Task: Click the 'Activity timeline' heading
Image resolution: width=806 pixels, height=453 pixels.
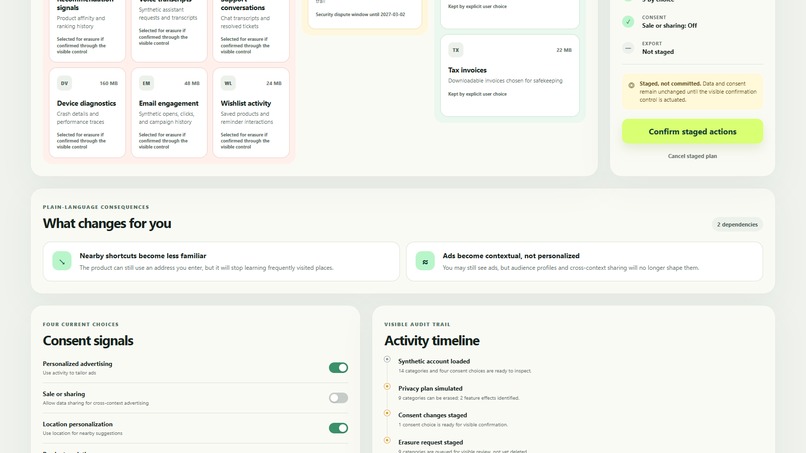Action: [x=432, y=341]
